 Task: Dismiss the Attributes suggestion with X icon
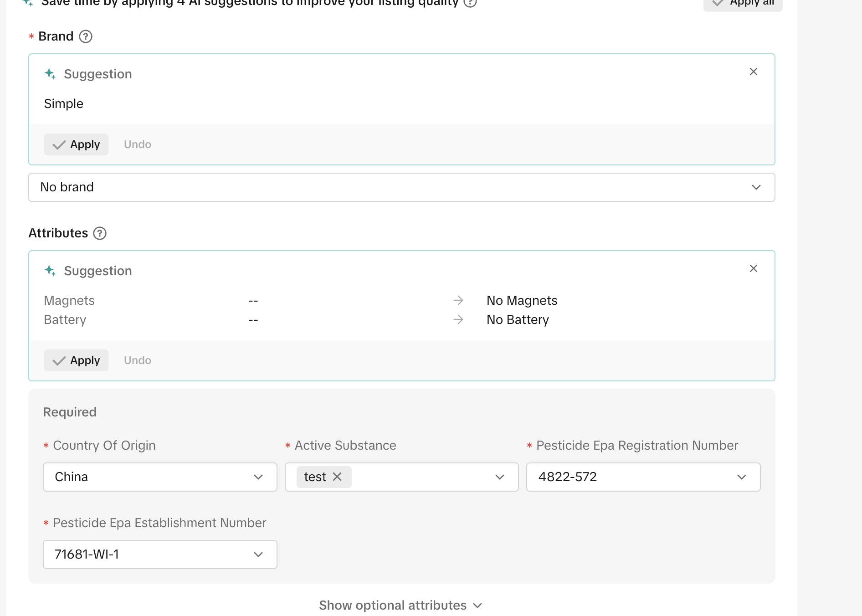(753, 268)
